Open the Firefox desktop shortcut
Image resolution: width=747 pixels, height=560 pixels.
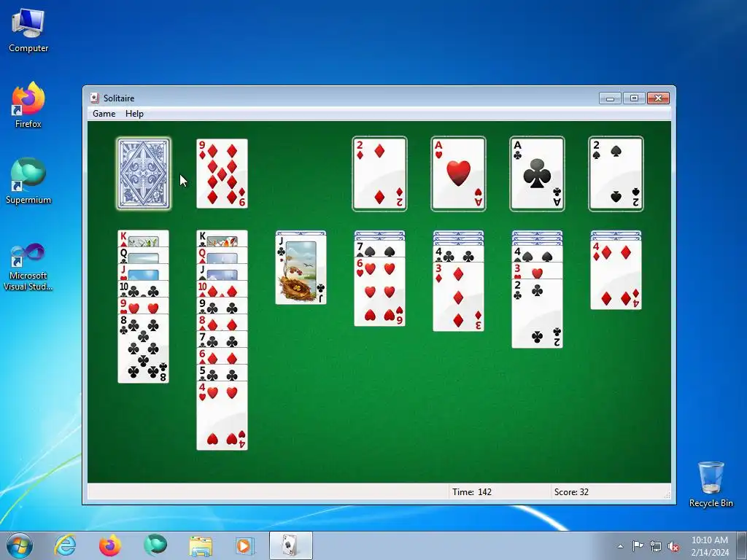[28, 105]
